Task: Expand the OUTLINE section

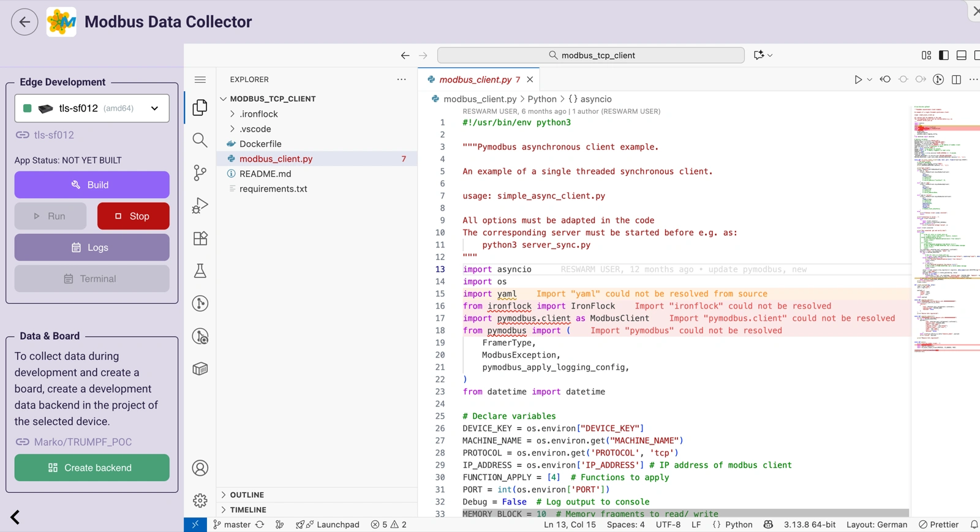Action: tap(247, 495)
